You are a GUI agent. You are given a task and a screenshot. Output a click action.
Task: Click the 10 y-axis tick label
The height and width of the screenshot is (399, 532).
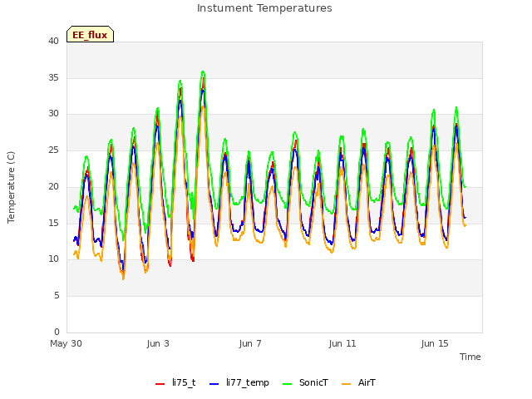click(53, 259)
